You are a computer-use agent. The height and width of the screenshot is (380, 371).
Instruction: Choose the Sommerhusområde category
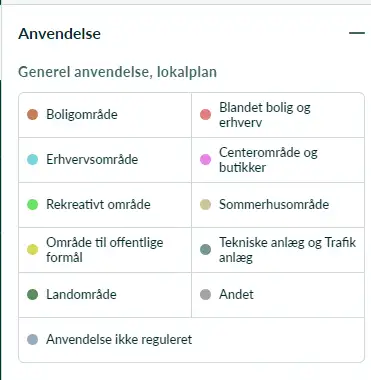(x=274, y=204)
